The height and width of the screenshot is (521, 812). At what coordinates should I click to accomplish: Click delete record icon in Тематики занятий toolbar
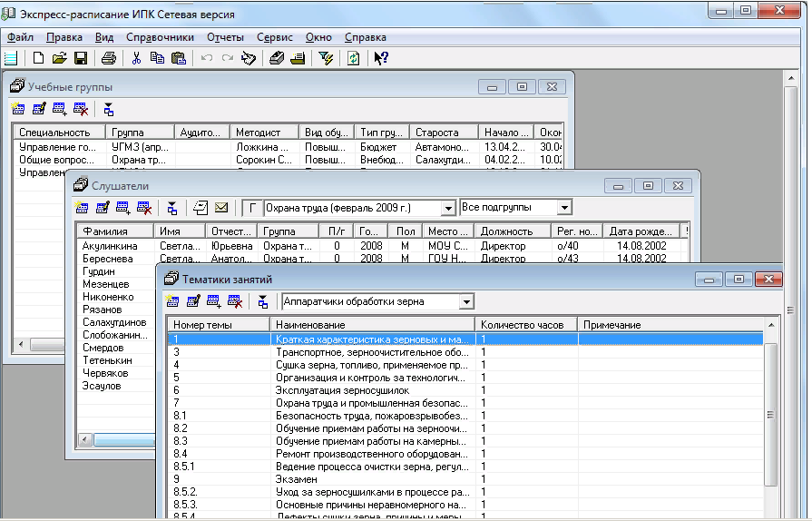pyautogui.click(x=235, y=301)
